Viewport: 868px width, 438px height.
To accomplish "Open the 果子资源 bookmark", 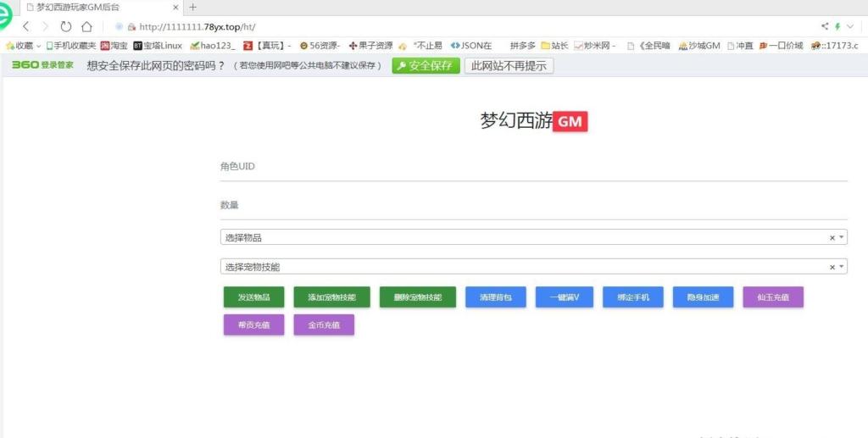I will coord(371,46).
